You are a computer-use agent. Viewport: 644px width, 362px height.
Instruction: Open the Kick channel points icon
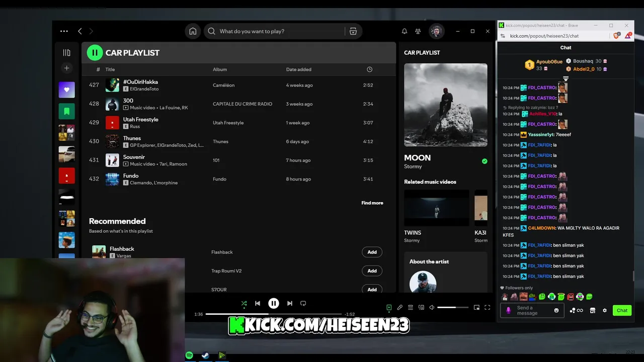[576, 310]
